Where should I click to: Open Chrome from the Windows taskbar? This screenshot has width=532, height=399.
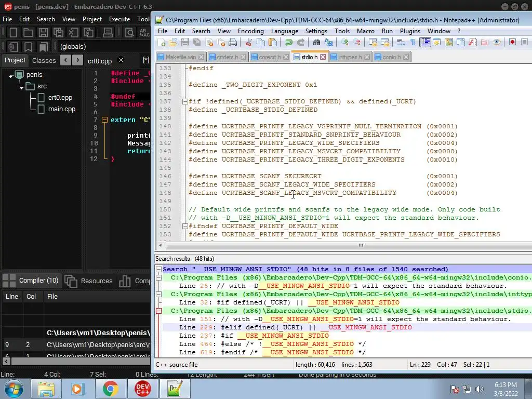(110, 389)
